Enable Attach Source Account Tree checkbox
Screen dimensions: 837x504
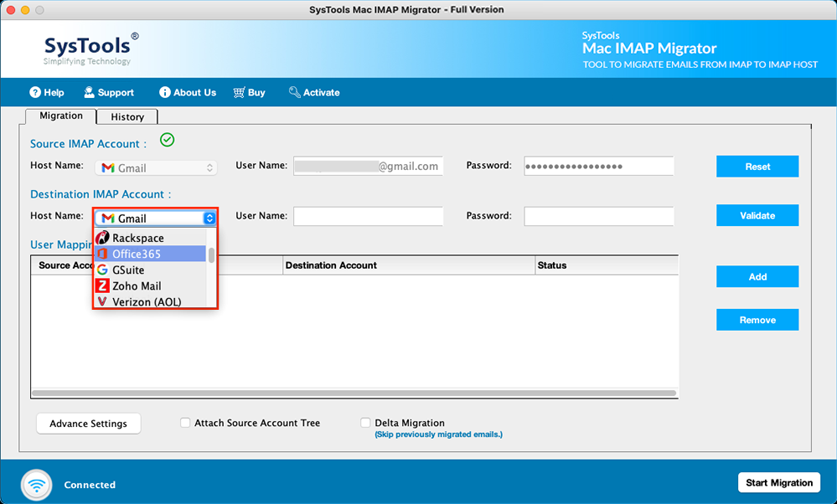coord(185,423)
